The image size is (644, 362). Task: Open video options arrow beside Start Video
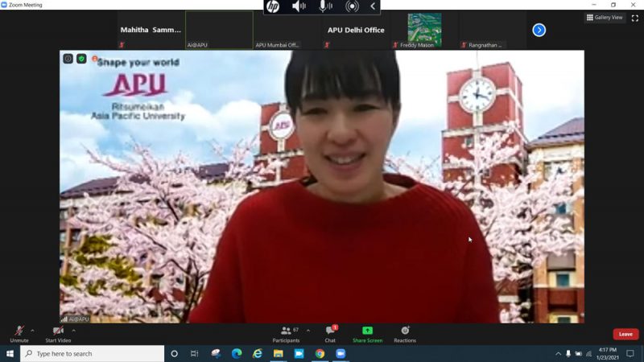73,331
